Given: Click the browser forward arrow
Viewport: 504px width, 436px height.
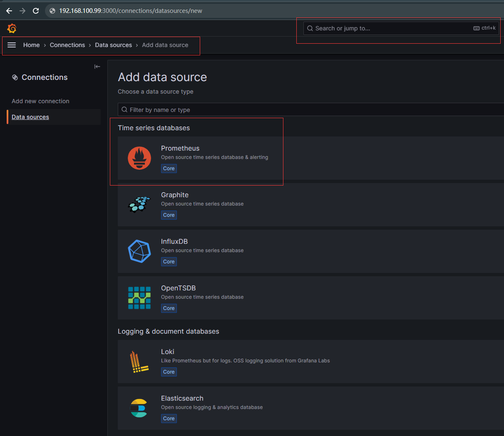Looking at the screenshot, I should point(22,11).
